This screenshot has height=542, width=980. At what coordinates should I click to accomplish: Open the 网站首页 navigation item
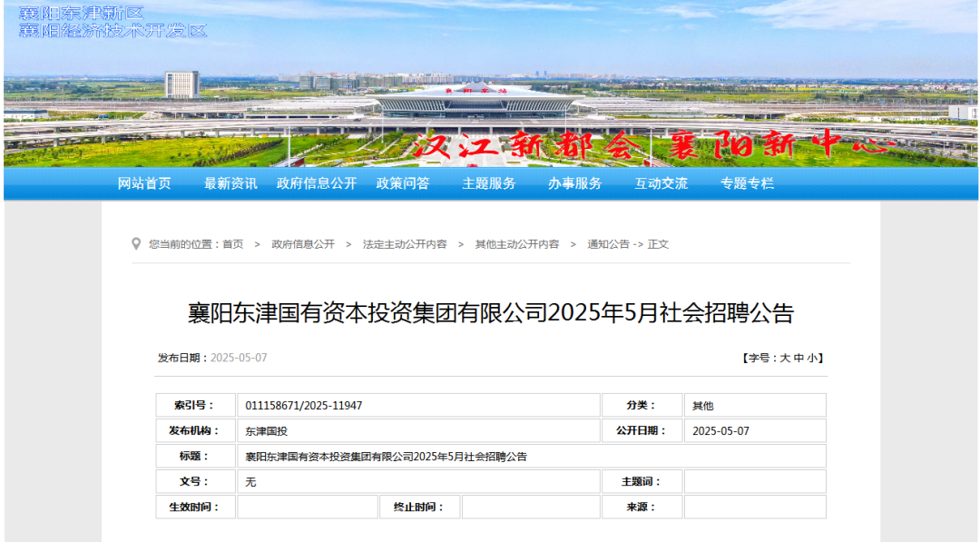(144, 183)
